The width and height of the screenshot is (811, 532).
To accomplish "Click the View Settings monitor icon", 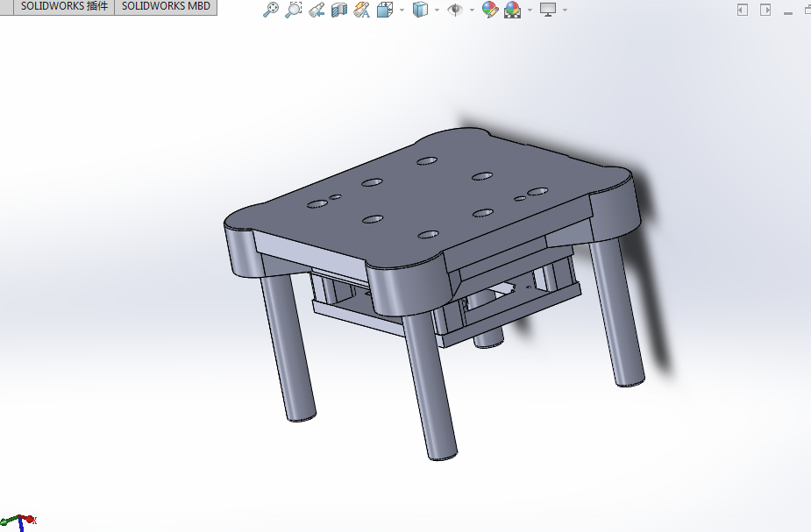I will coord(548,10).
